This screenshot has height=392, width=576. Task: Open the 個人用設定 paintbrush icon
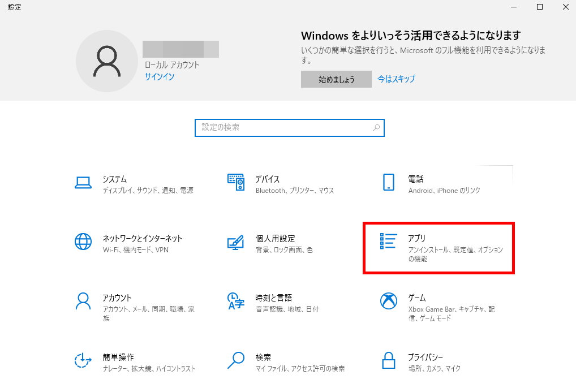point(236,242)
